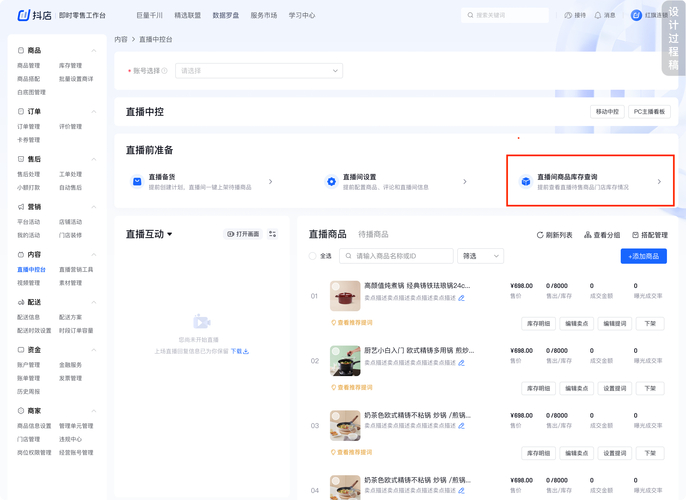Toggle the 全选 select-all radio button
The height and width of the screenshot is (500, 686).
pos(313,256)
